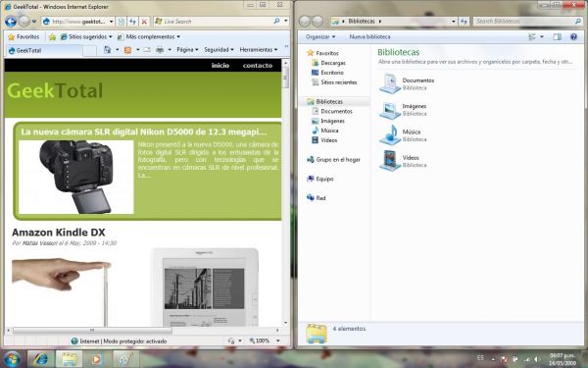Image resolution: width=588 pixels, height=368 pixels.
Task: Click the horizontal scrollbar in Internet Explorer
Action: pyautogui.click(x=92, y=330)
